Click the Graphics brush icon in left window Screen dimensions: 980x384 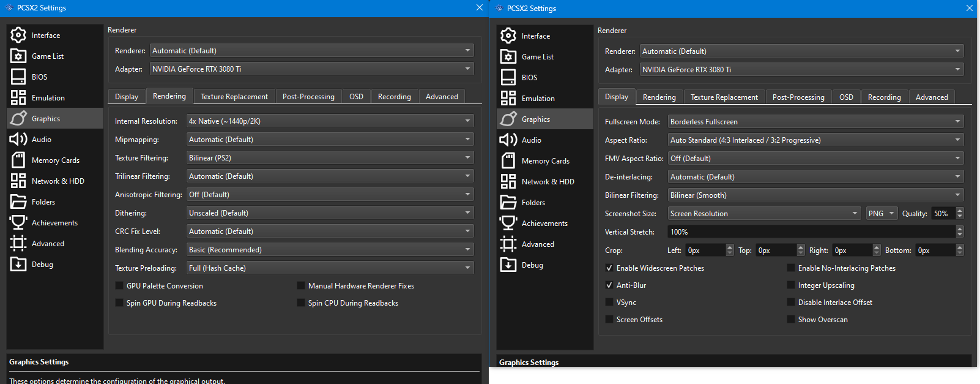[x=18, y=118]
